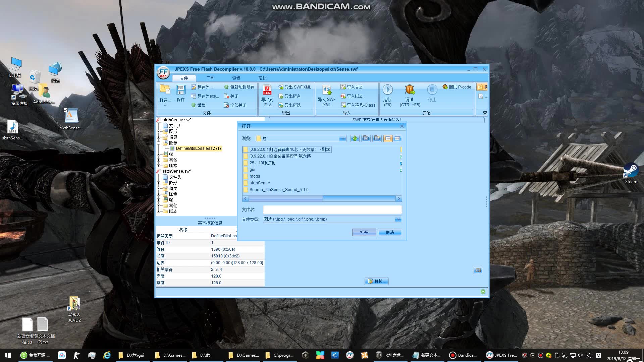Expand 其他 node in lower sixthSense.swf tree

158,205
